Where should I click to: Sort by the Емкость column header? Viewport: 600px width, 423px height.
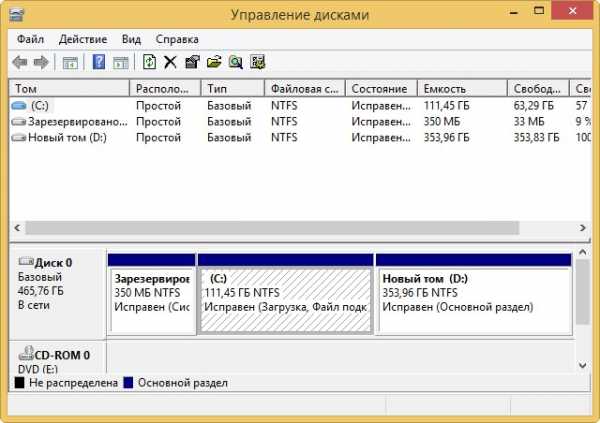point(462,88)
